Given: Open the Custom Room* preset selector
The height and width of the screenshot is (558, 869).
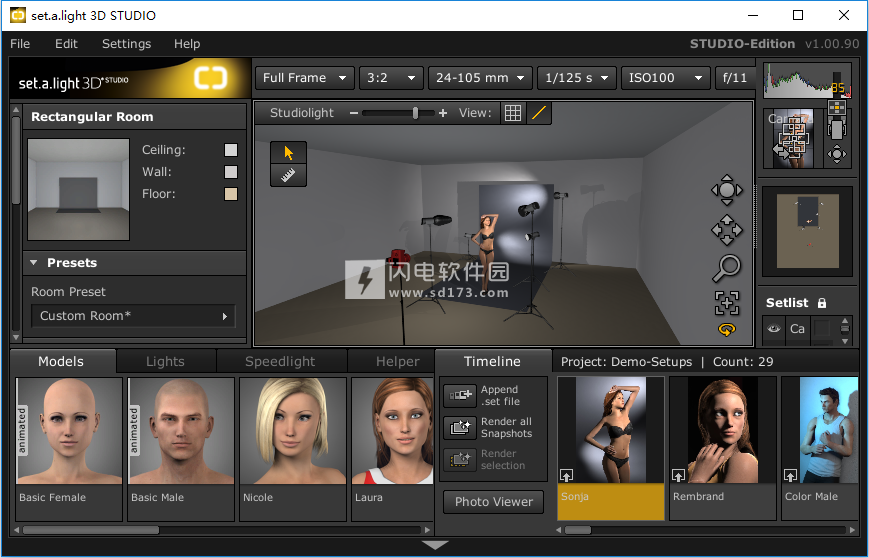Looking at the screenshot, I should pyautogui.click(x=133, y=316).
